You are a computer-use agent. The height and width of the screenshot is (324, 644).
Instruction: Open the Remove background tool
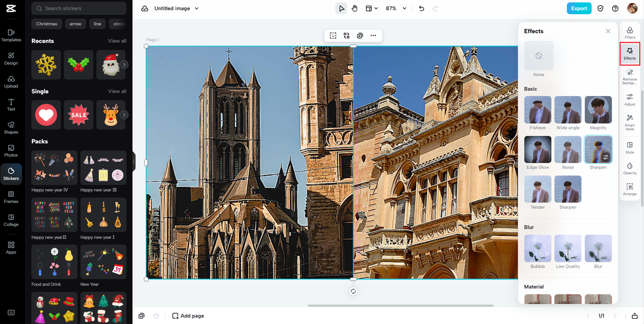pyautogui.click(x=629, y=76)
